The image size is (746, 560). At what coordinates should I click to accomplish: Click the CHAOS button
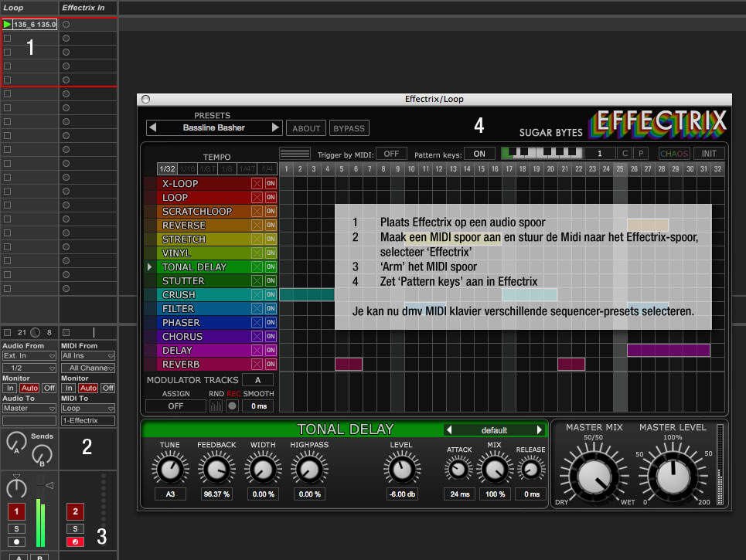tap(673, 154)
